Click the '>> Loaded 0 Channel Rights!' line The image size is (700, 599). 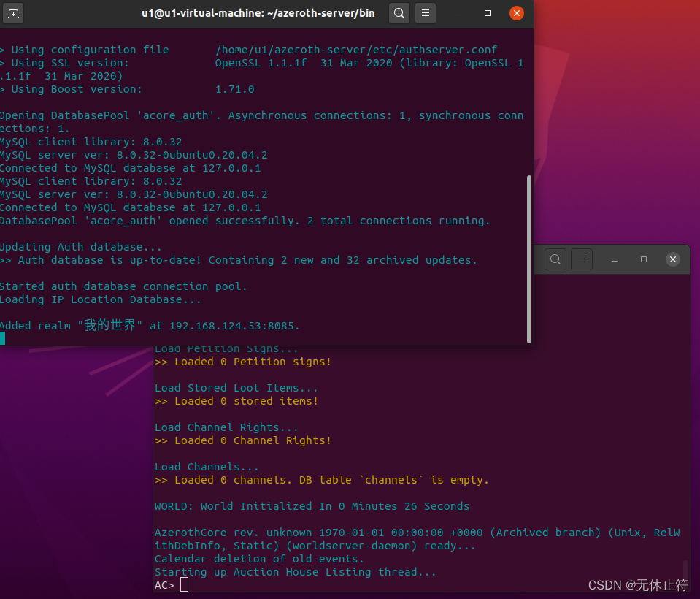243,440
